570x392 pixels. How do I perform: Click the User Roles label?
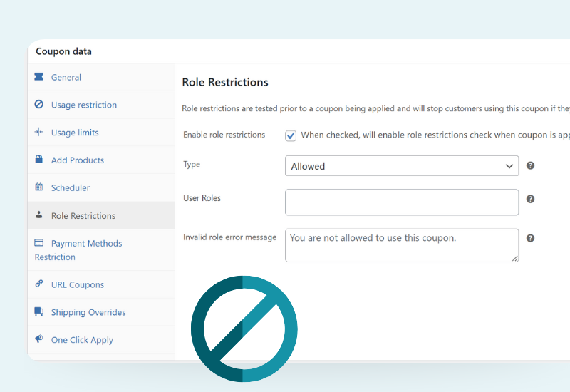(x=202, y=198)
